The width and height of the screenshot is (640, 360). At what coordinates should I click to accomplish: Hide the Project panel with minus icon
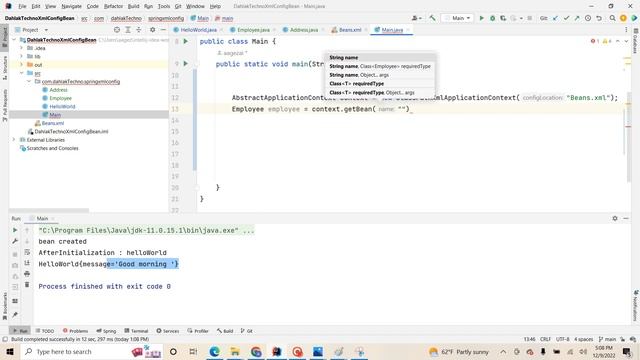[x=163, y=30]
